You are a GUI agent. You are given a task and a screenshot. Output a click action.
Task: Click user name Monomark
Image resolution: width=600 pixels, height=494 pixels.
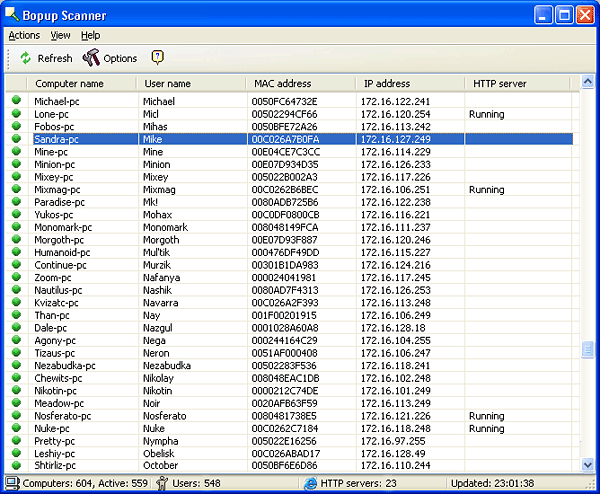coord(165,227)
